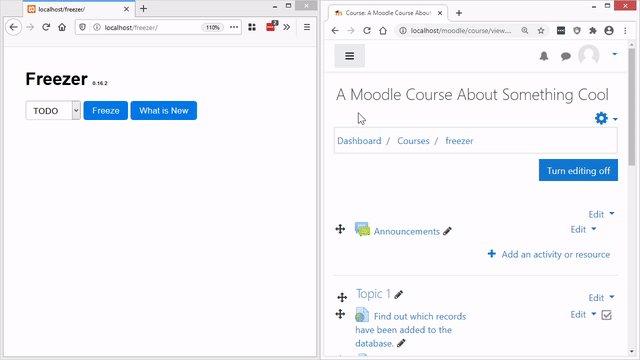Image resolution: width=640 pixels, height=360 pixels.
Task: Open the Find out which records Edit dropdown
Action: [x=583, y=314]
